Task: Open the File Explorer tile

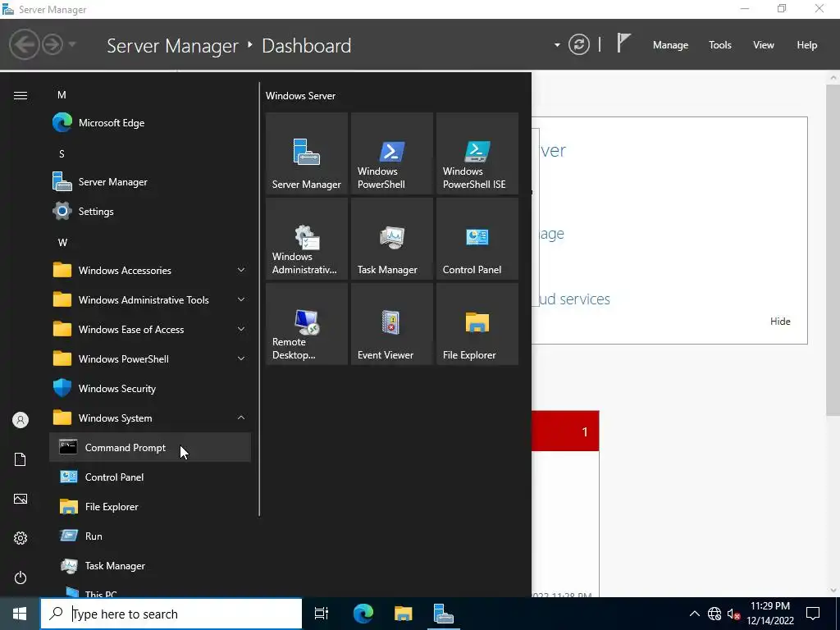Action: (477, 324)
